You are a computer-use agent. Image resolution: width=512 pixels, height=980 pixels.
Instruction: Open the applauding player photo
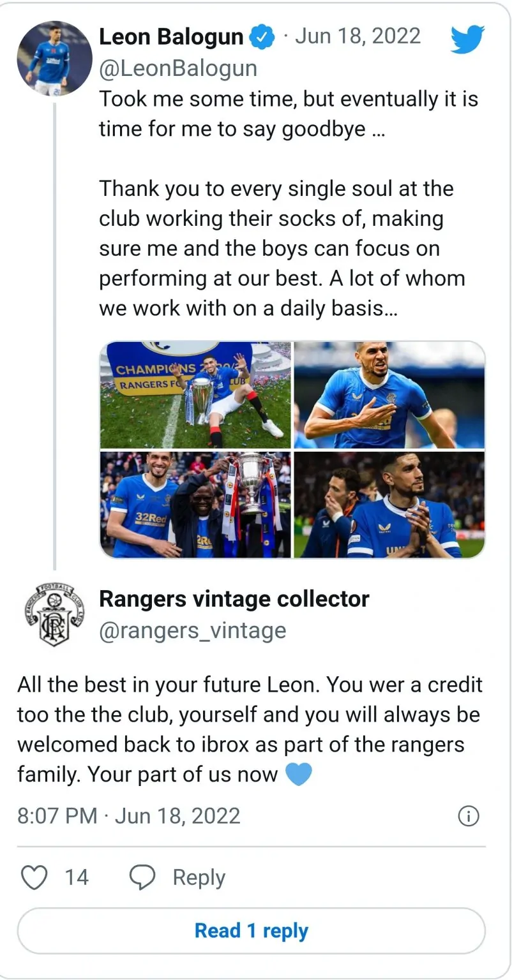click(x=389, y=505)
